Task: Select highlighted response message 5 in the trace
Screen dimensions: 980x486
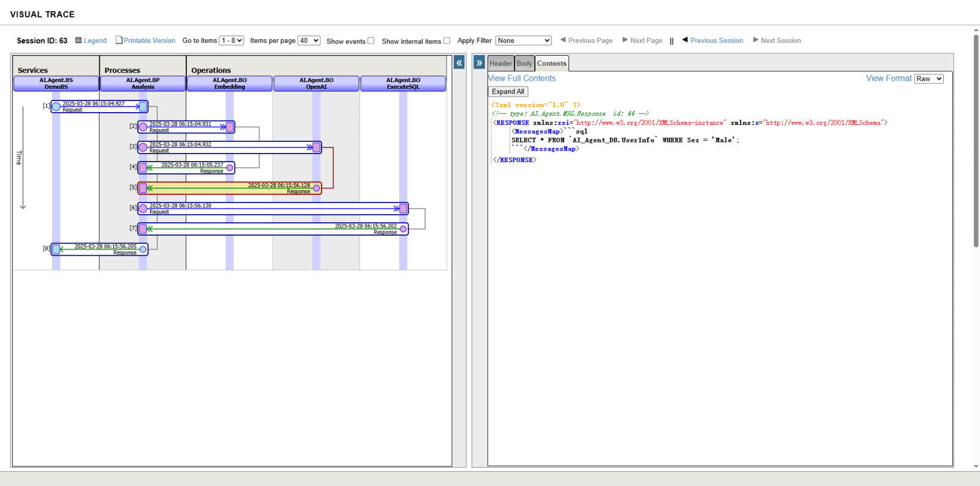Action: (x=230, y=188)
